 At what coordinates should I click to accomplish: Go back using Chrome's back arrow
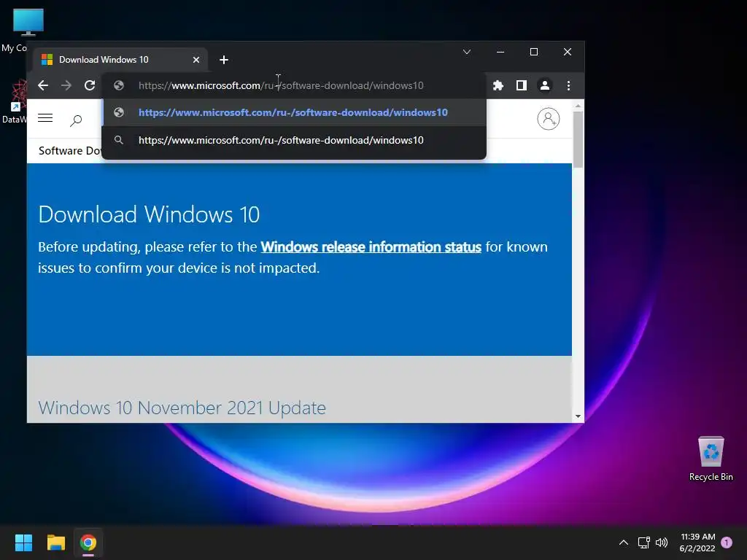click(x=43, y=85)
